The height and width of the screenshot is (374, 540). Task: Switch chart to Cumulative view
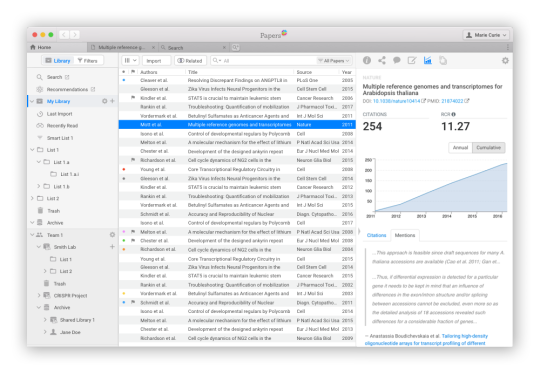tap(488, 148)
